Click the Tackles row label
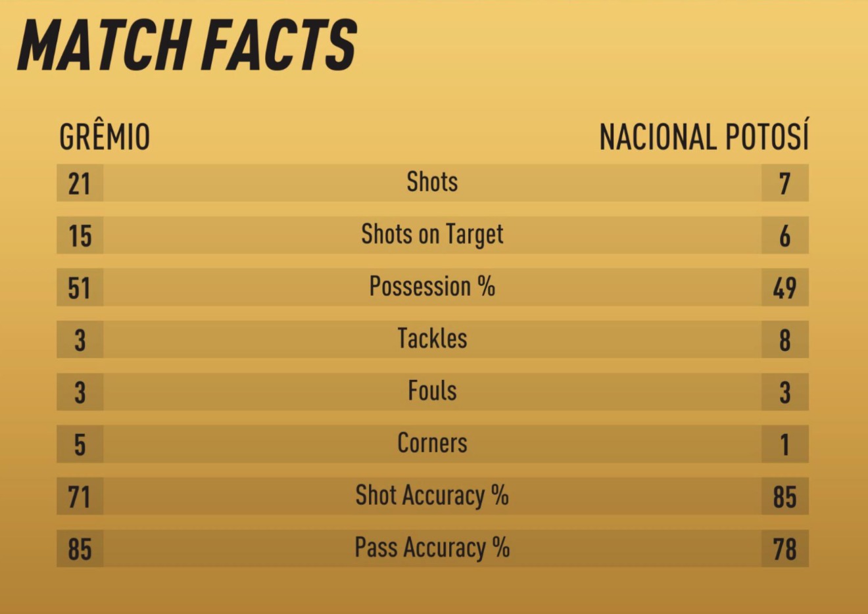The height and width of the screenshot is (614, 868). pos(432,339)
